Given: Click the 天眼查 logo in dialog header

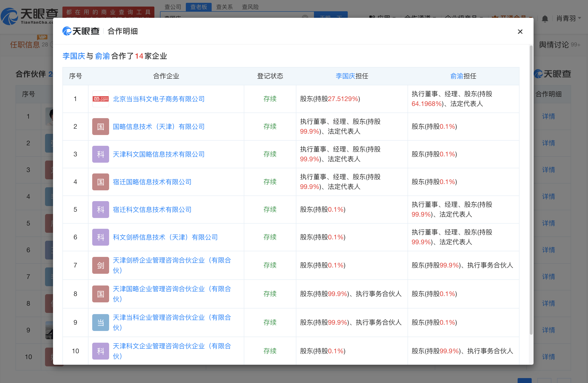Looking at the screenshot, I should [x=81, y=31].
